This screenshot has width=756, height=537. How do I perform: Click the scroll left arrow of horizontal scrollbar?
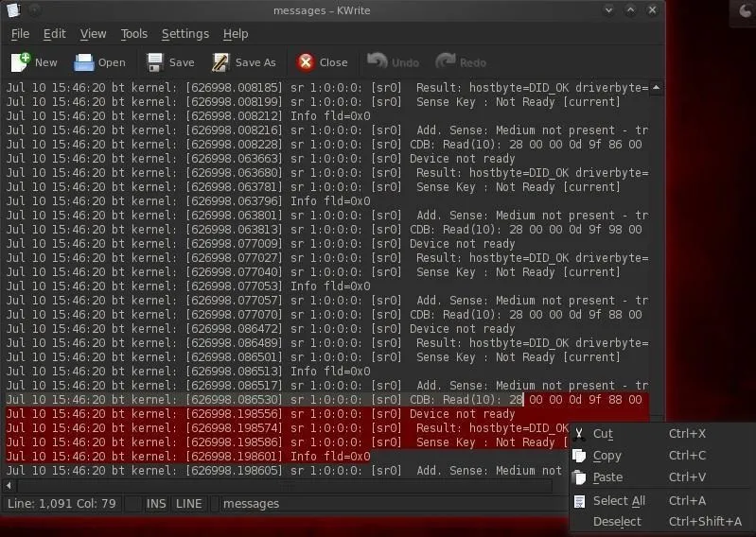9,485
